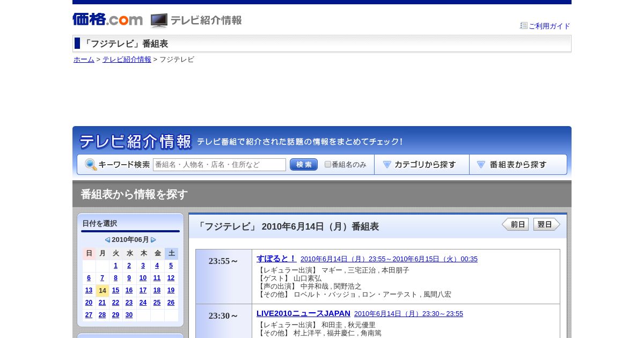The image size is (644, 338).
Task: Go to 翌日 next day button
Action: [x=547, y=224]
